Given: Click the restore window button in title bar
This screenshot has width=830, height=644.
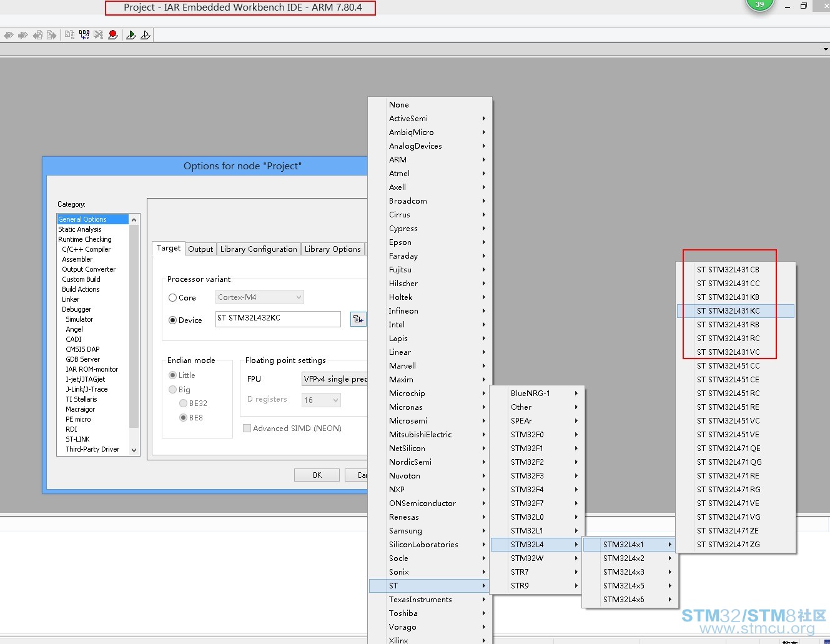Looking at the screenshot, I should coord(804,6).
